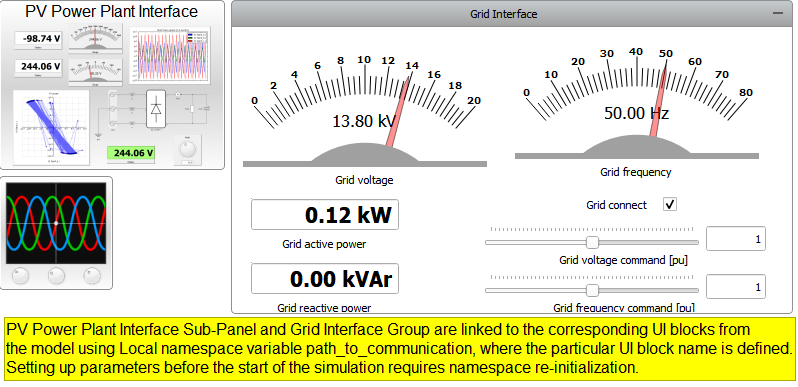Collapse the Grid Interface group
This screenshot has height=387, width=798.
coord(778,13)
